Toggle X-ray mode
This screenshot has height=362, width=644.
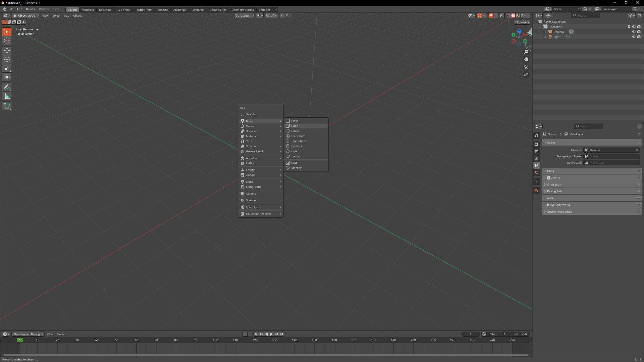(x=502, y=16)
